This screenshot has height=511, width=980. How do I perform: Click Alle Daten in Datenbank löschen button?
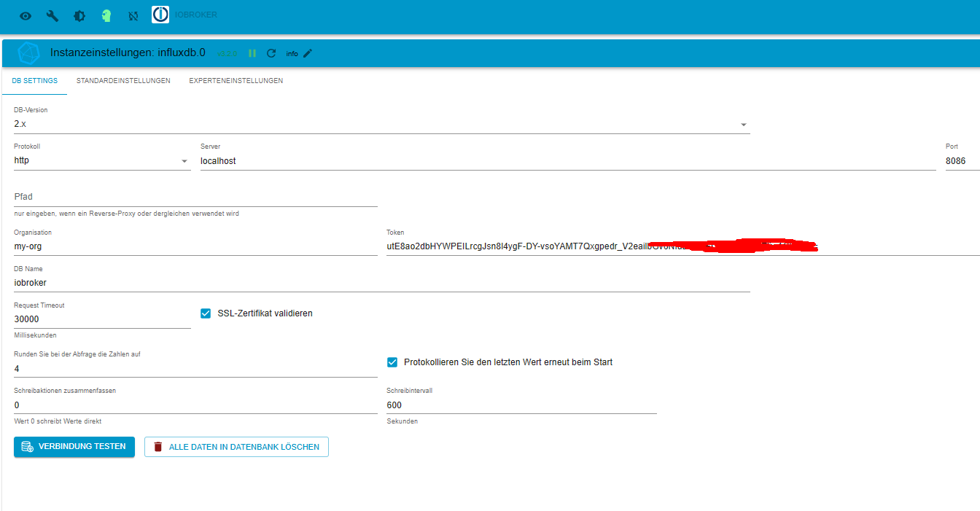(x=236, y=447)
